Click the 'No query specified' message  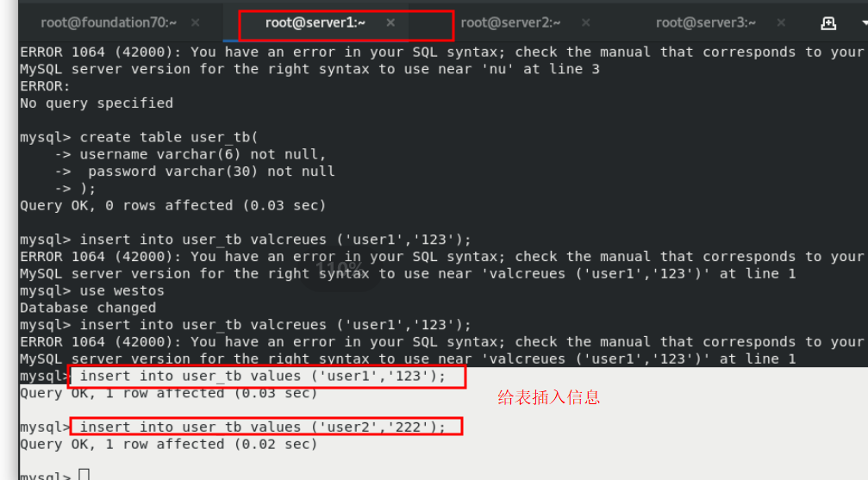pyautogui.click(x=97, y=103)
